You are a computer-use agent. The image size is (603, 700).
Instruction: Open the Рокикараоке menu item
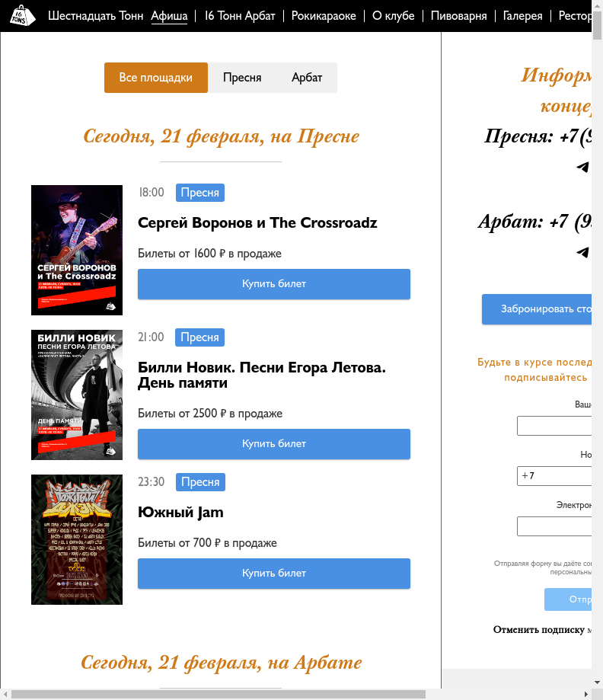tap(324, 16)
